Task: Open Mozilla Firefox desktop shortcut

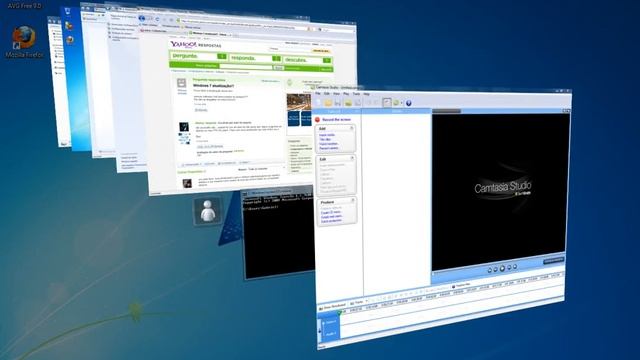Action: [24, 42]
